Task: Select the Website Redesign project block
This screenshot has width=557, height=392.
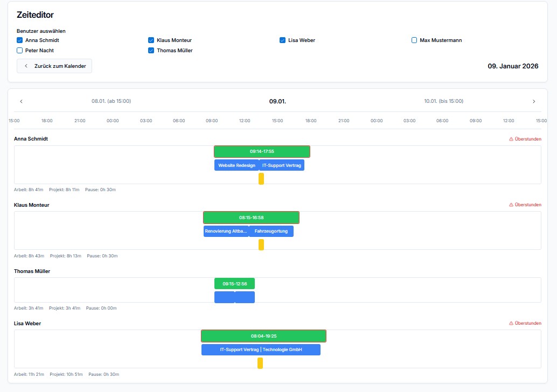Action: click(236, 165)
